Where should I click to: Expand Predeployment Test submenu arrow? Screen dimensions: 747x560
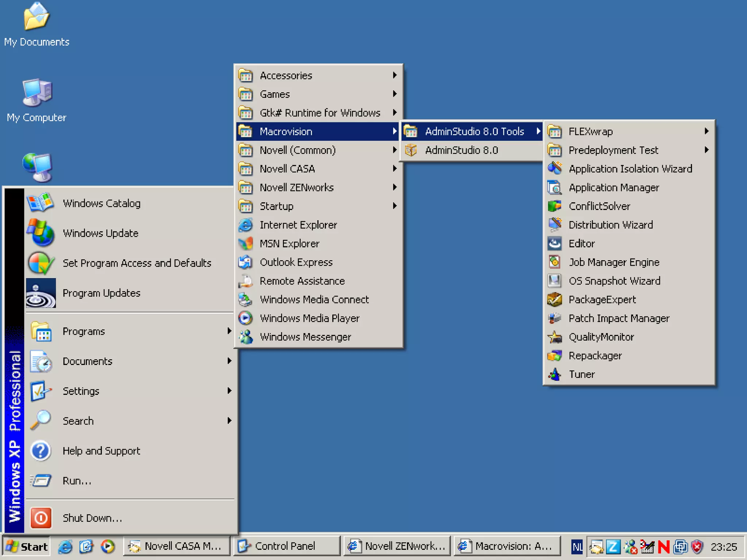pos(707,150)
